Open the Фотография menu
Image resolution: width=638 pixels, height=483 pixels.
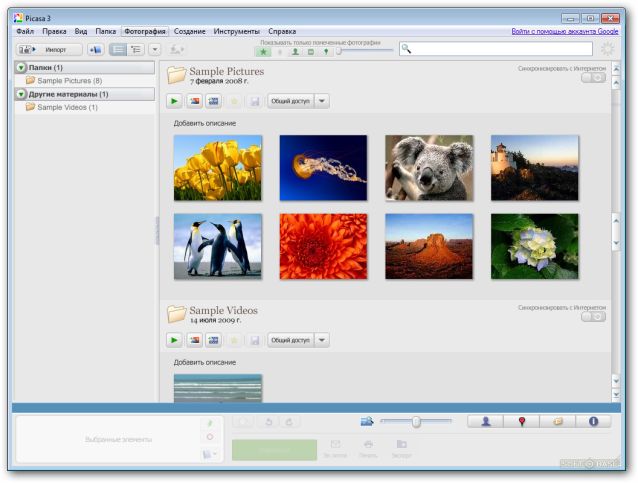click(x=145, y=31)
